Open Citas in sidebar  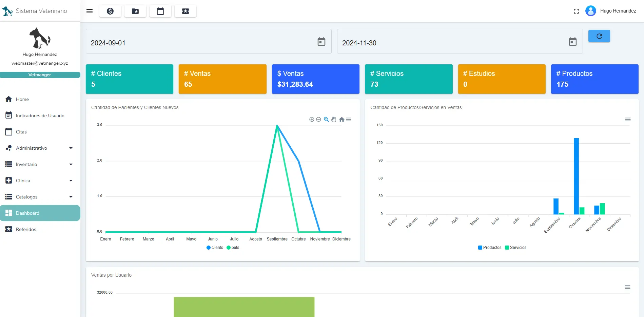40,132
